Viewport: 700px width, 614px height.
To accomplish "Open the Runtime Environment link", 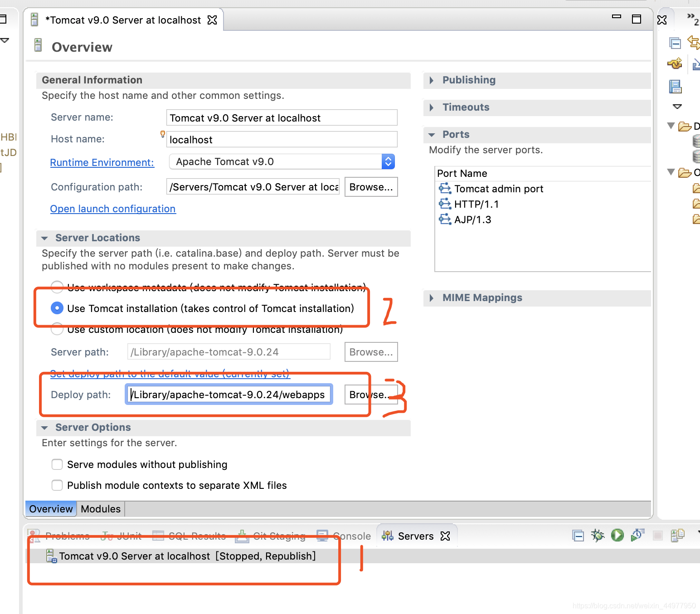I will (x=102, y=162).
